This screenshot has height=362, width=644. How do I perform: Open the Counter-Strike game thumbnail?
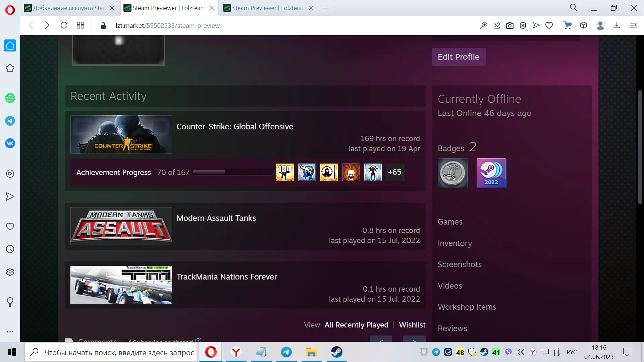pos(121,134)
